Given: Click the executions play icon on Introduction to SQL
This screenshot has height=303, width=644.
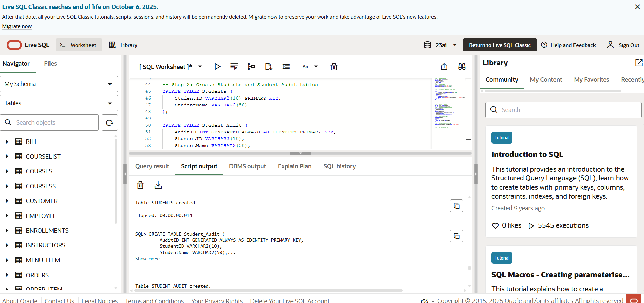Looking at the screenshot, I should (x=531, y=226).
